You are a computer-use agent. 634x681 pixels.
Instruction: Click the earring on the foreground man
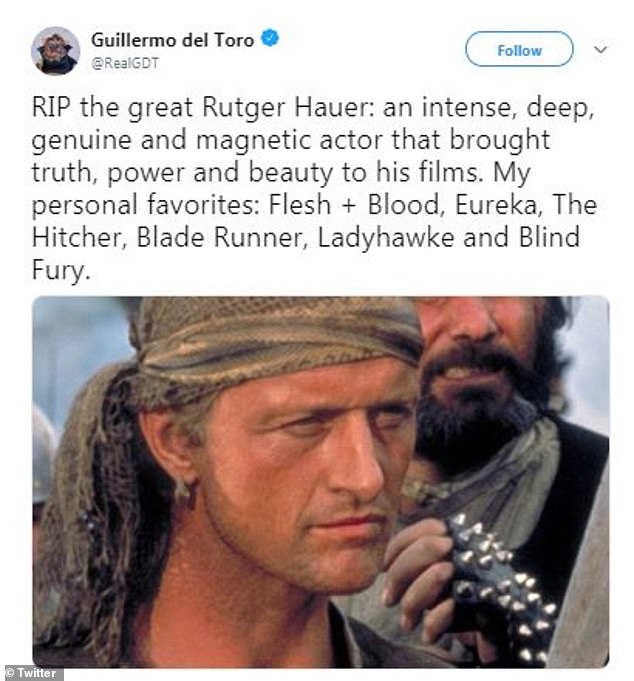pyautogui.click(x=185, y=493)
